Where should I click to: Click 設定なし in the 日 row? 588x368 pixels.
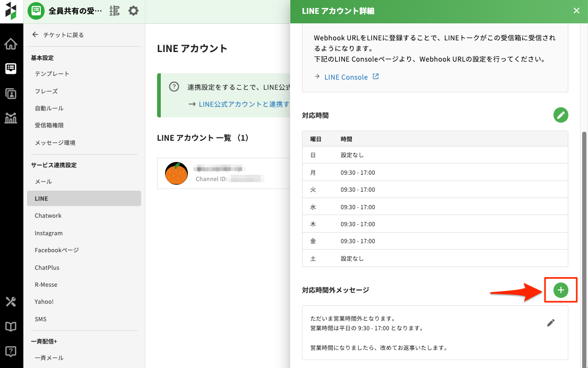coord(352,155)
